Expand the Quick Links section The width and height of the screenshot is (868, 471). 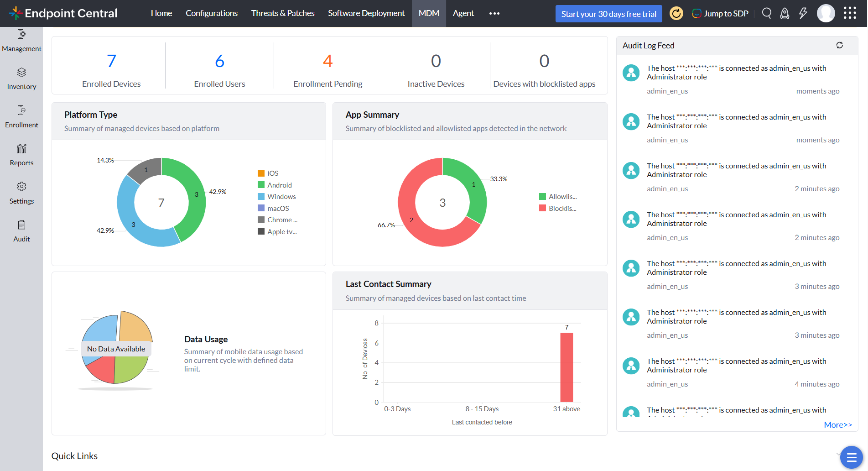(x=838, y=455)
